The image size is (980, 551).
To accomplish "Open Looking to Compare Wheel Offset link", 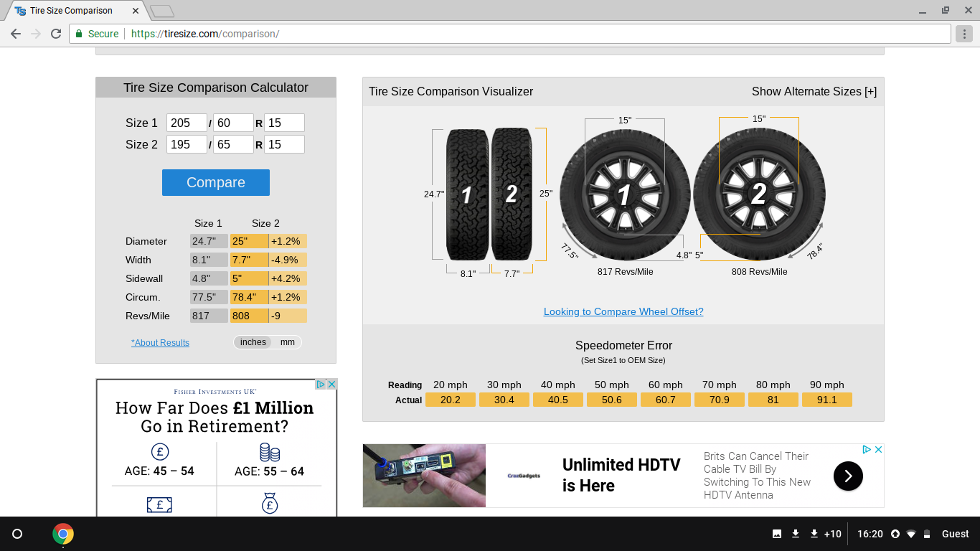I will tap(623, 311).
